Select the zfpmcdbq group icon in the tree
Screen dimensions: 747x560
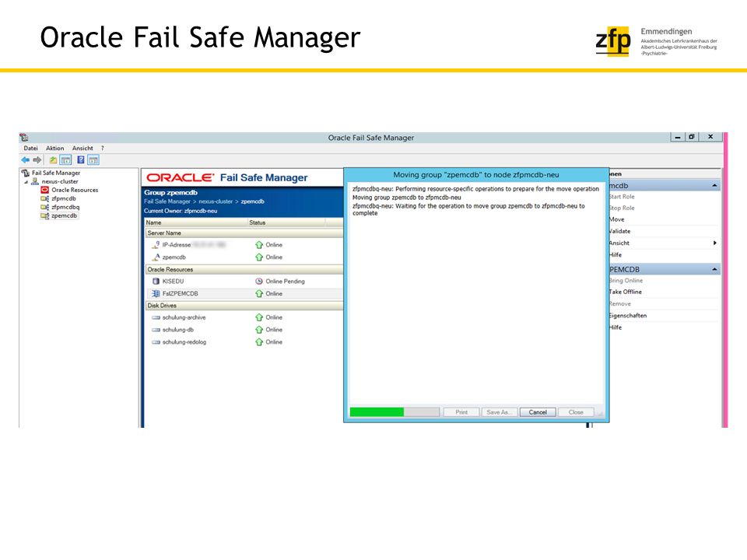tap(45, 207)
